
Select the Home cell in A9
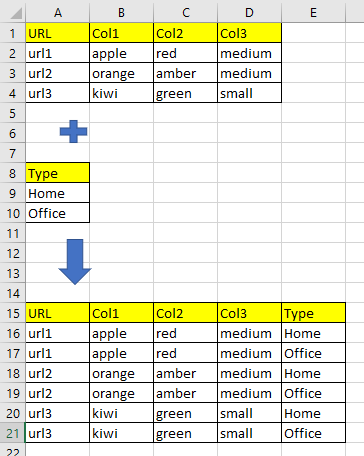pyautogui.click(x=58, y=193)
